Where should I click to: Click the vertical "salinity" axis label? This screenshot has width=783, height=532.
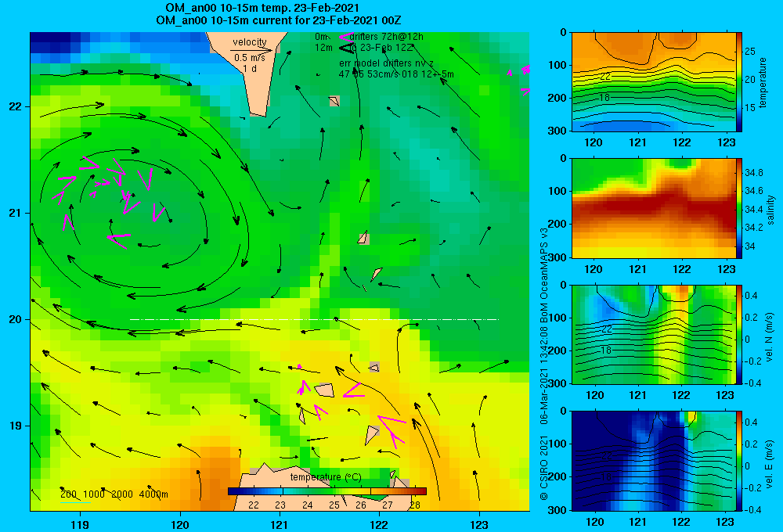coord(770,210)
